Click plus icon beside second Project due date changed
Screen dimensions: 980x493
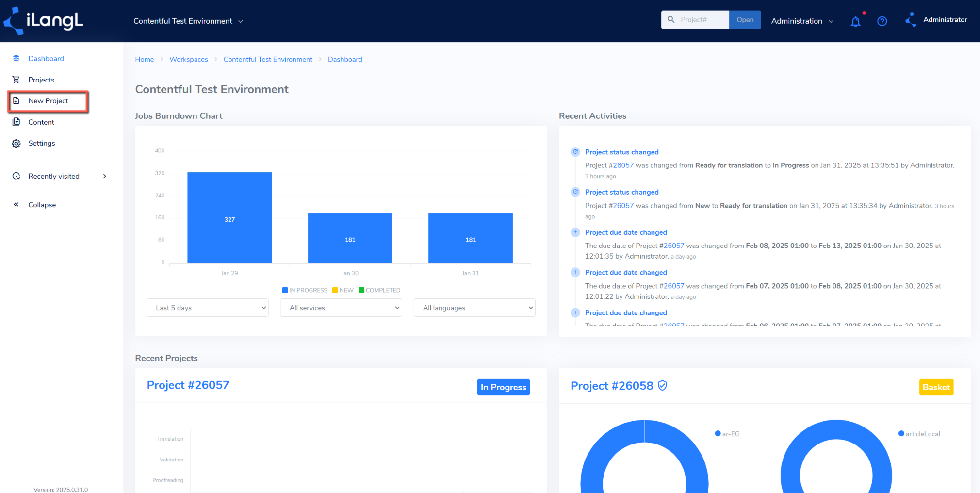point(575,272)
